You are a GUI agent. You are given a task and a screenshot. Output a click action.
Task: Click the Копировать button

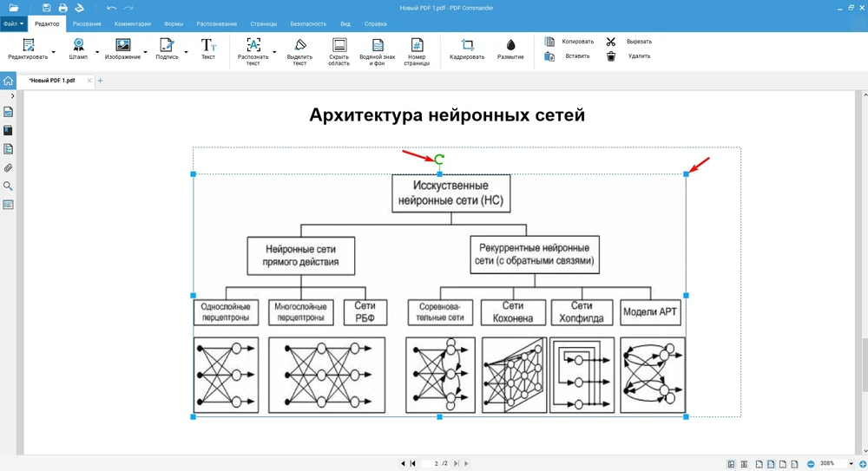(569, 41)
